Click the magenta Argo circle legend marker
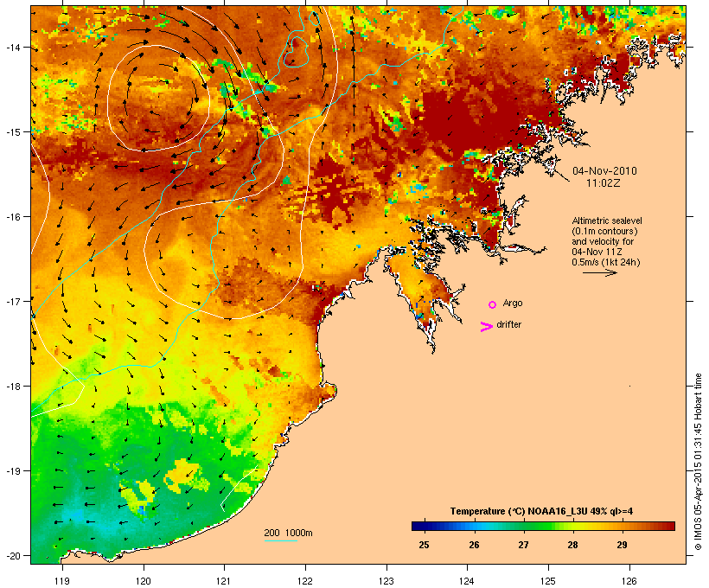This screenshot has width=709, height=588. (493, 305)
